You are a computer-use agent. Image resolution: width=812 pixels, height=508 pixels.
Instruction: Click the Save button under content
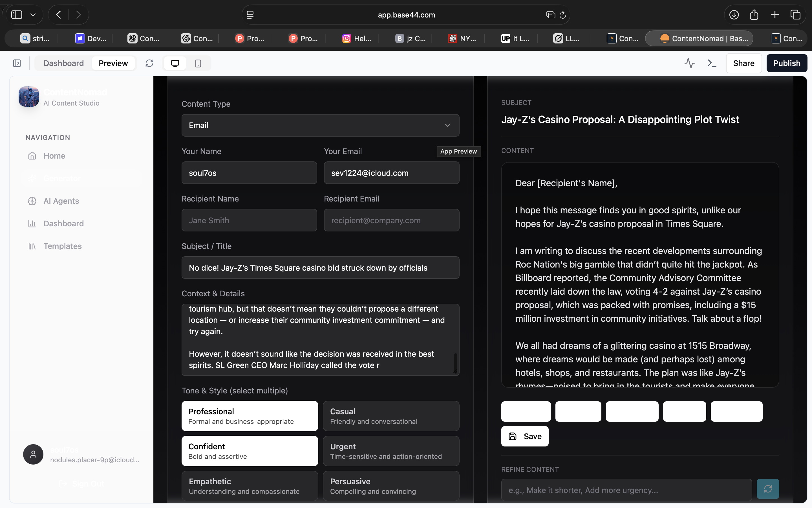click(525, 436)
